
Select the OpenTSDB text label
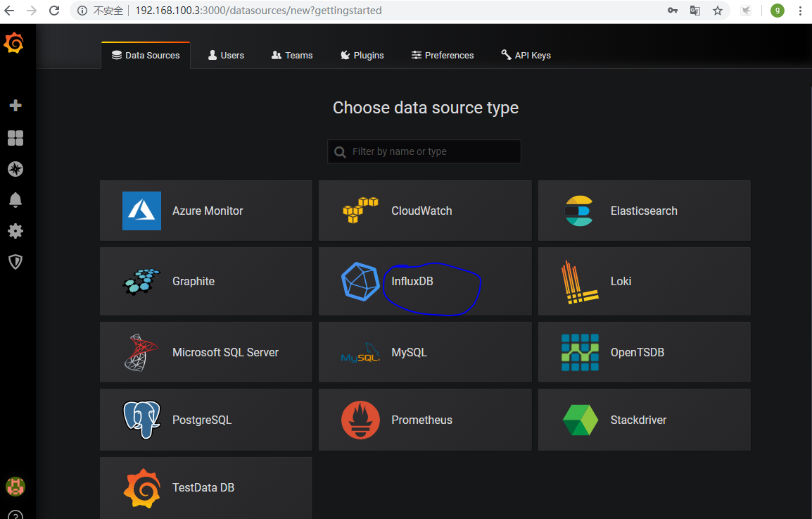click(637, 353)
